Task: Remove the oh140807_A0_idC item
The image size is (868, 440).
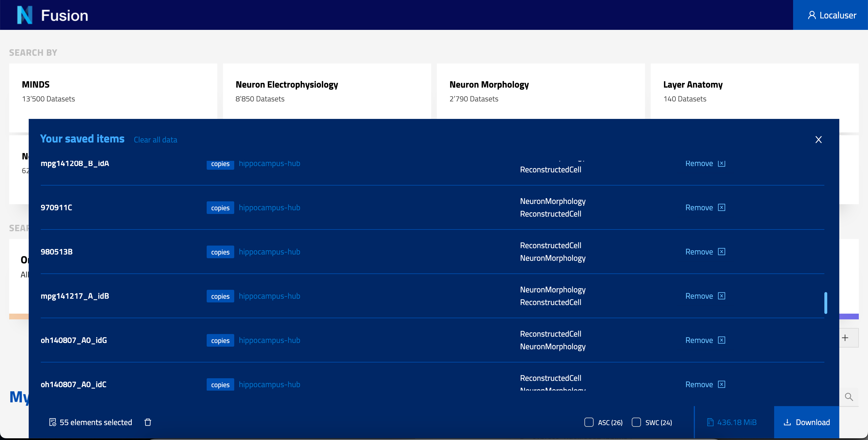Action: (x=705, y=384)
